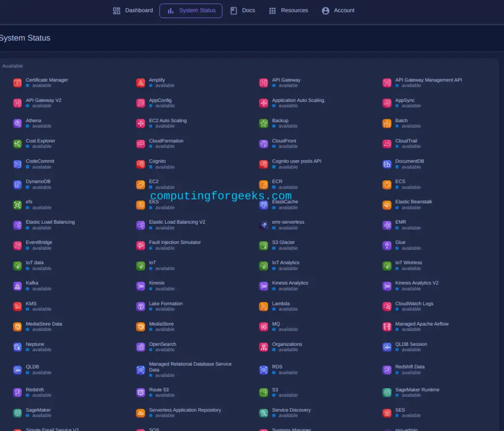Select the "Cognito user pools API" entry

297,161
